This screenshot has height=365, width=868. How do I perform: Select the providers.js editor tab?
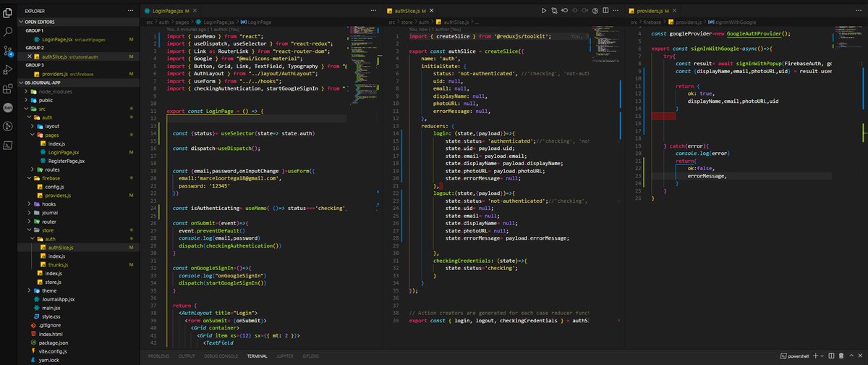click(x=652, y=12)
